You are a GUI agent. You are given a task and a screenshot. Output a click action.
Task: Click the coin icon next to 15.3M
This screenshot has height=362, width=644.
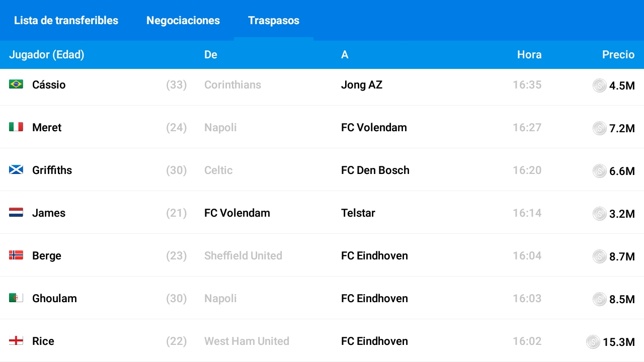pyautogui.click(x=593, y=342)
